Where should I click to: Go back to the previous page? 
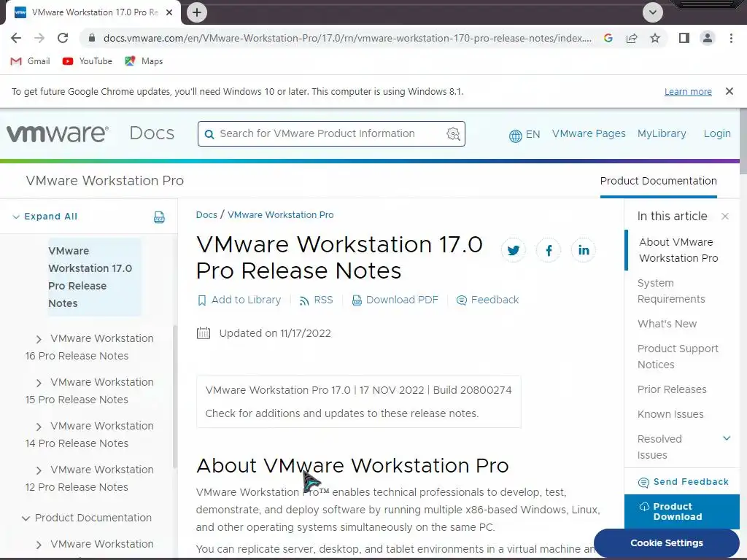[16, 38]
